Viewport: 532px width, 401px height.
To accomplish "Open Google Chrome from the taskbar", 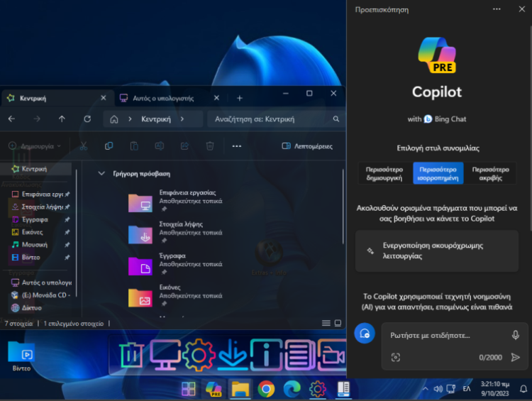I will [266, 389].
